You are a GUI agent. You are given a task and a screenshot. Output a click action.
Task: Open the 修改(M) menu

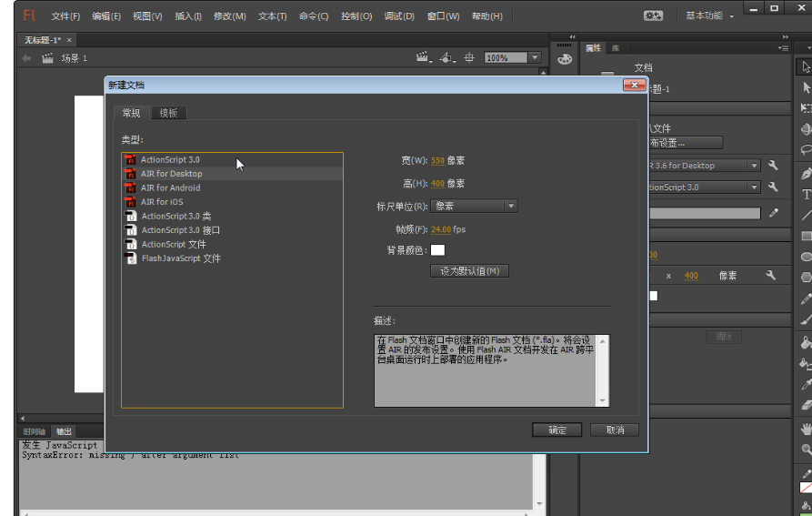click(229, 16)
